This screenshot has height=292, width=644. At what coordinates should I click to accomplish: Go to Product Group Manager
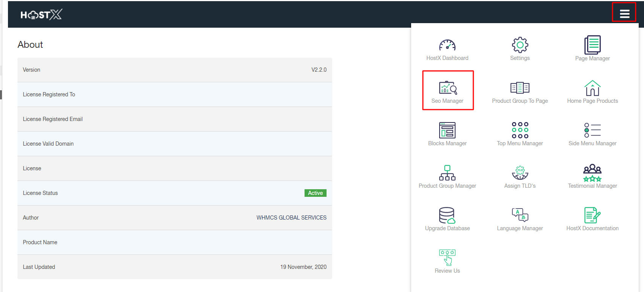click(447, 173)
